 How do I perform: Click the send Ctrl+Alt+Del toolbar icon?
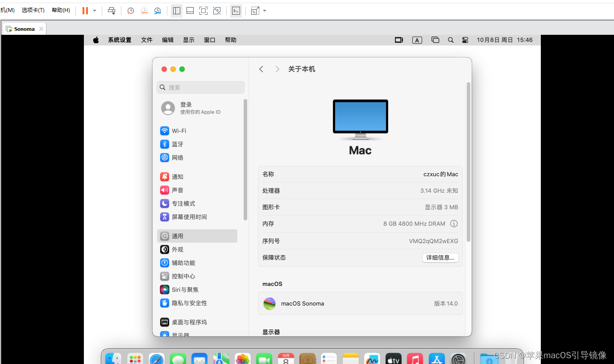click(x=112, y=11)
